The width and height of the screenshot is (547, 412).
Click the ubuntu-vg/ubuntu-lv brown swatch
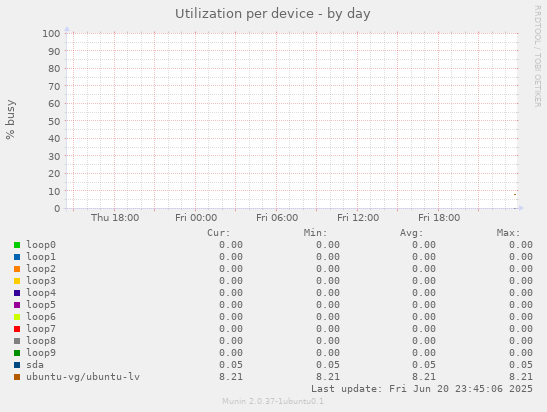(x=17, y=377)
